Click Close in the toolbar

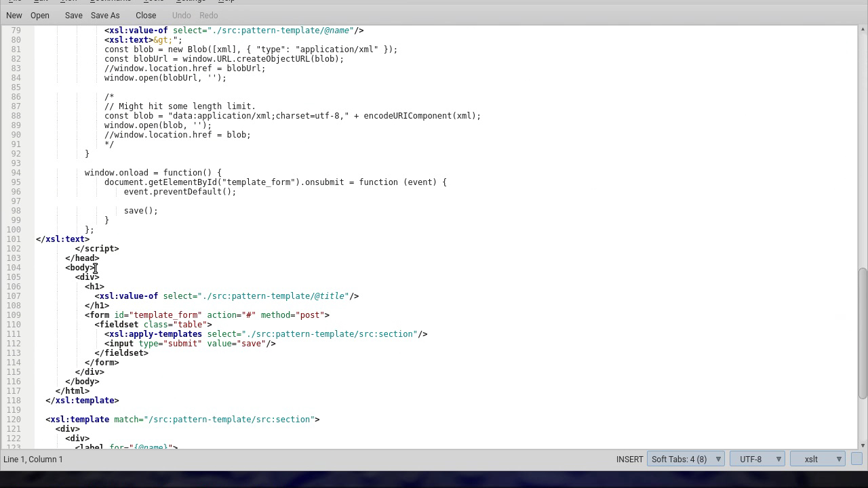point(146,15)
